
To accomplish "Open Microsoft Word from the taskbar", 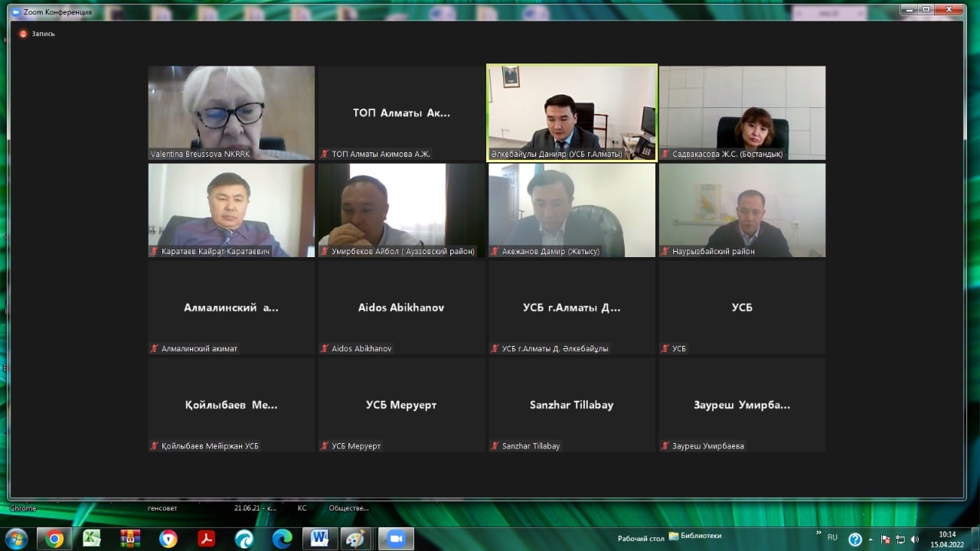I will coord(320,539).
